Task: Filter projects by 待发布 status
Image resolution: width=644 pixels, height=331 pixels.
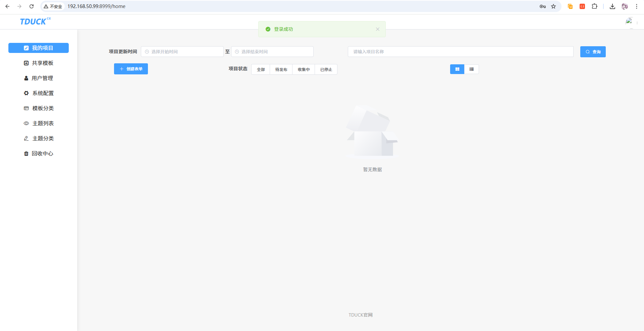Action: tap(281, 69)
